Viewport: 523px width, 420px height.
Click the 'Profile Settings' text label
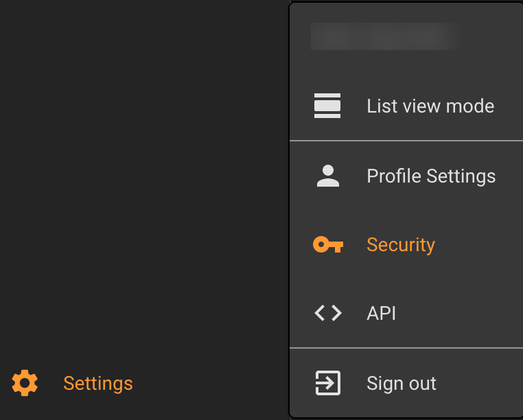(431, 176)
